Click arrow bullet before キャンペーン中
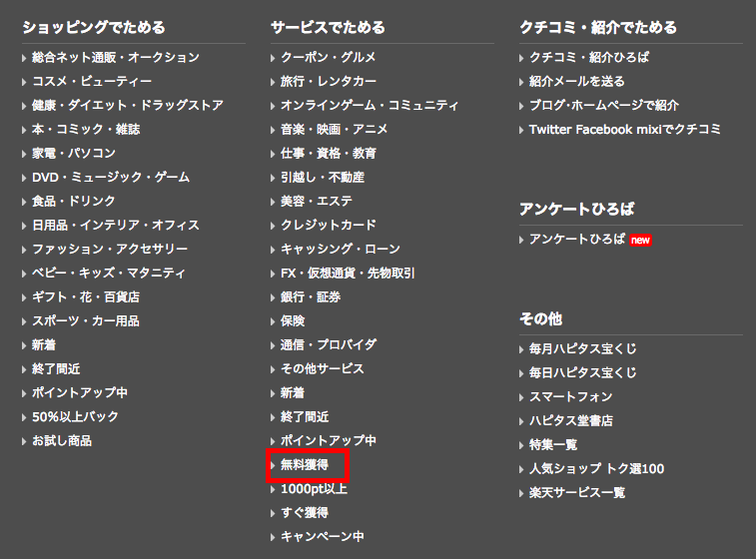 tap(273, 538)
